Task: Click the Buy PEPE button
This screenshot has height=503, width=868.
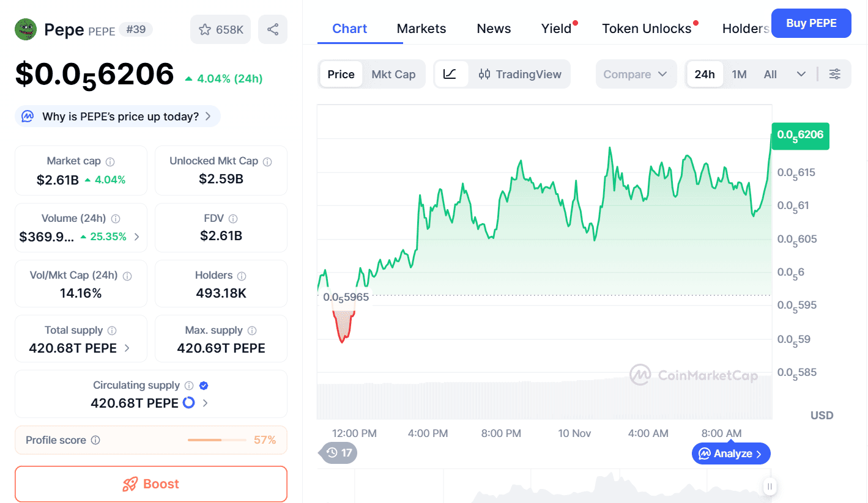Action: [x=811, y=23]
